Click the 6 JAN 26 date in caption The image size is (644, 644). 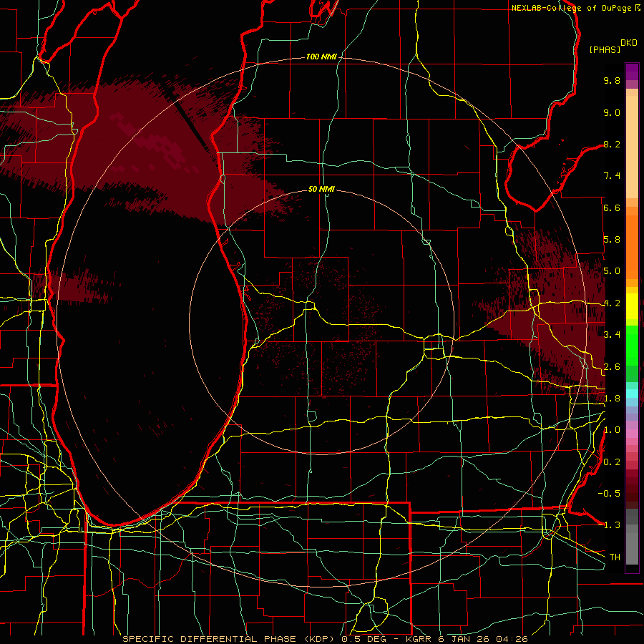coord(463,639)
